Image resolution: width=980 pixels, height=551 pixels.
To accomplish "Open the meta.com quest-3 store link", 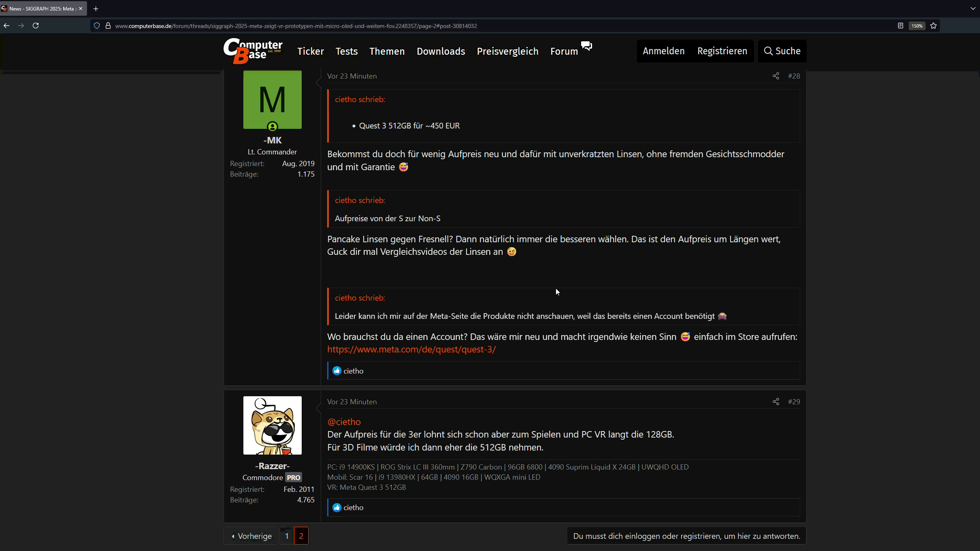I will (411, 349).
